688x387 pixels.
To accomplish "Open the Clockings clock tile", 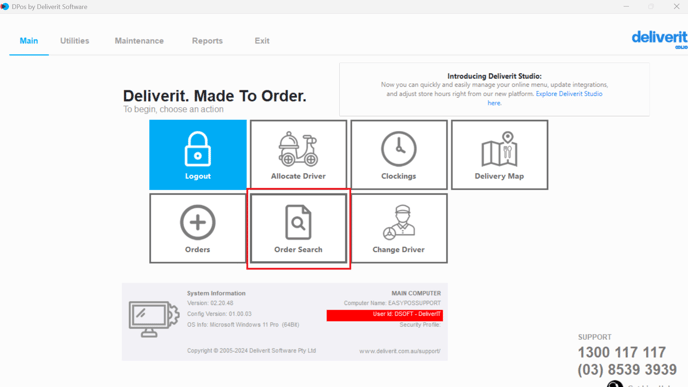I will (x=399, y=155).
